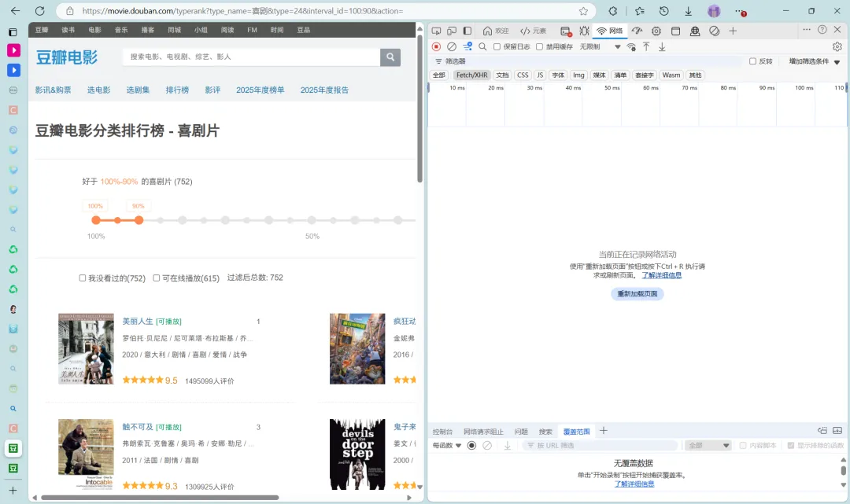This screenshot has width=850, height=504.
Task: Open 问题 drawer tab
Action: click(x=521, y=432)
